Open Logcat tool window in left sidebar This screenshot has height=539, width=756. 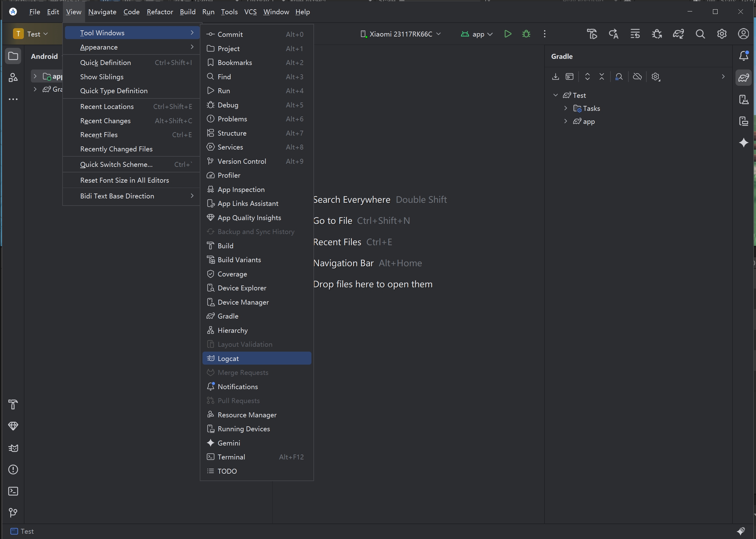pos(13,448)
